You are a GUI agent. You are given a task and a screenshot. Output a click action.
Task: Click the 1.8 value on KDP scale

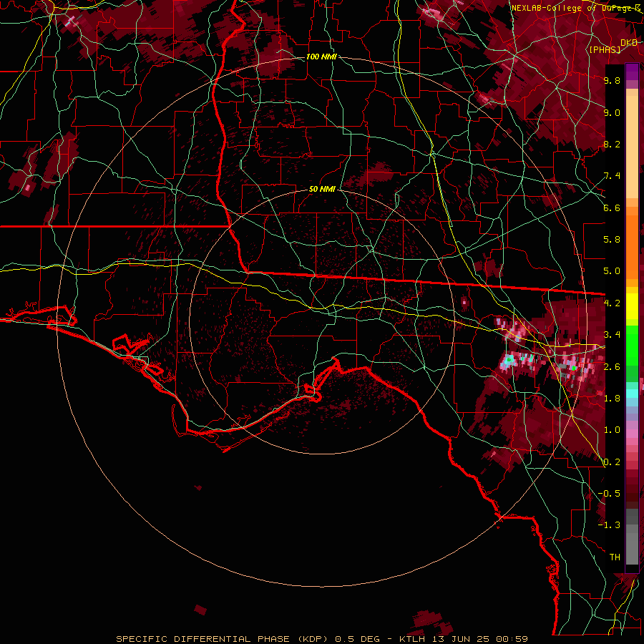[x=612, y=399]
